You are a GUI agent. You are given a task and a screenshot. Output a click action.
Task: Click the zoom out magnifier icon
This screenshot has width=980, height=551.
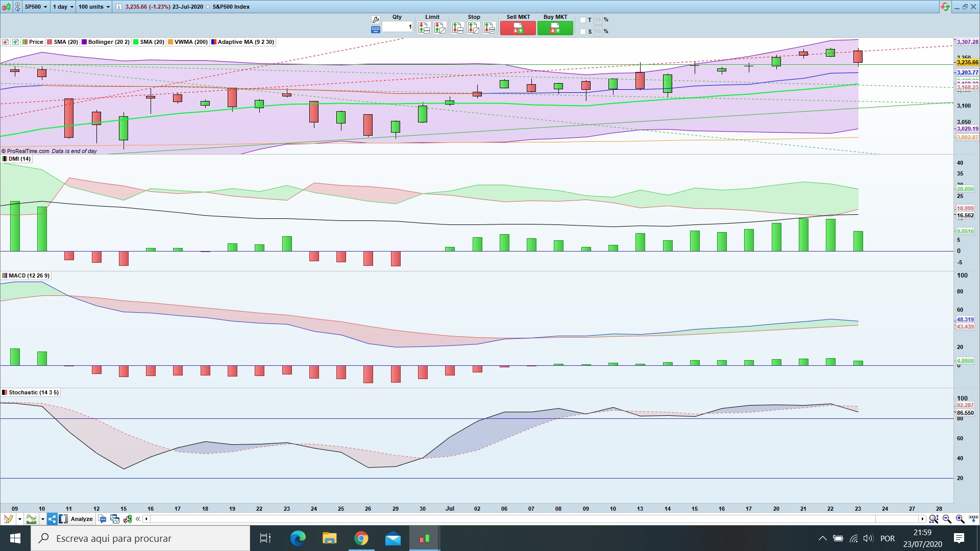point(947,519)
